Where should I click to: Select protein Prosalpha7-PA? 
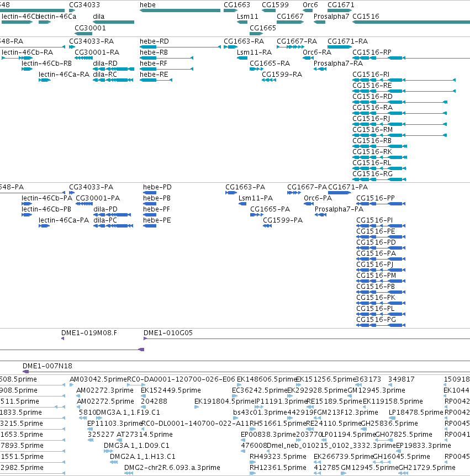[339, 209]
